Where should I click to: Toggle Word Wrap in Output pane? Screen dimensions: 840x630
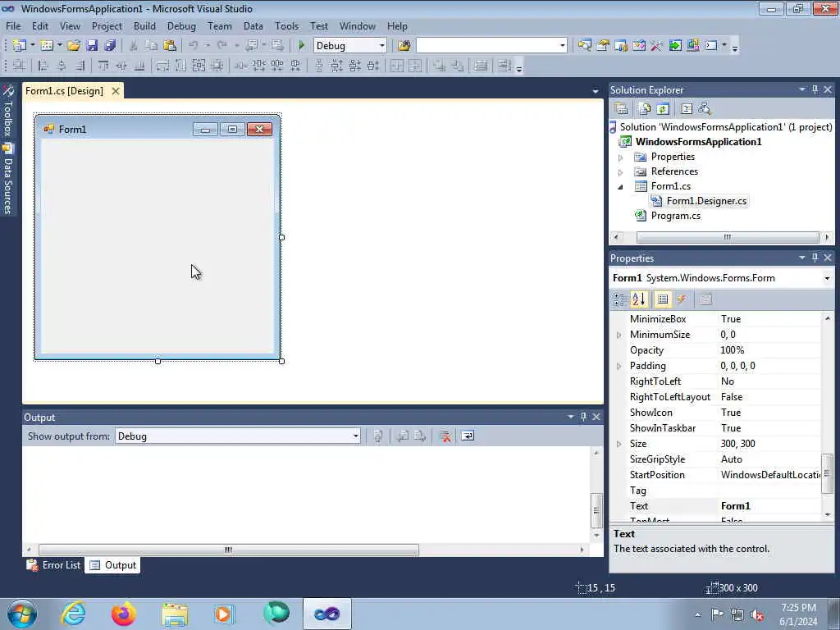coord(468,436)
